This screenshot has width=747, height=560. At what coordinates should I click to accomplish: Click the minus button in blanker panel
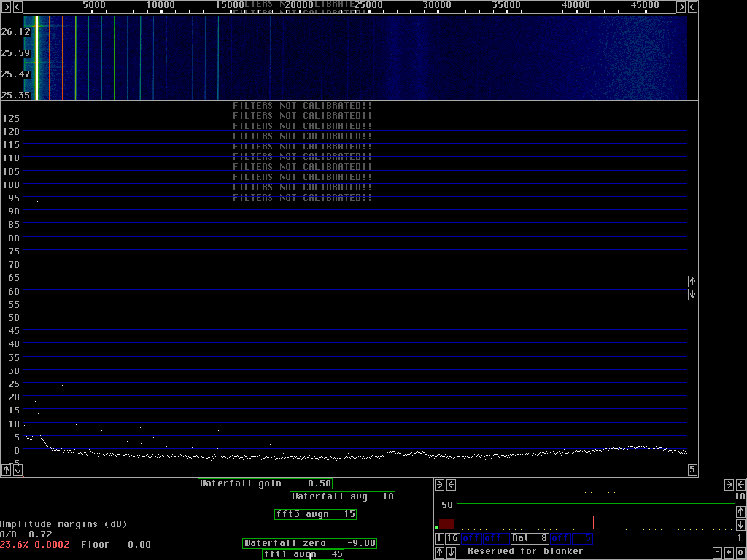pos(718,553)
